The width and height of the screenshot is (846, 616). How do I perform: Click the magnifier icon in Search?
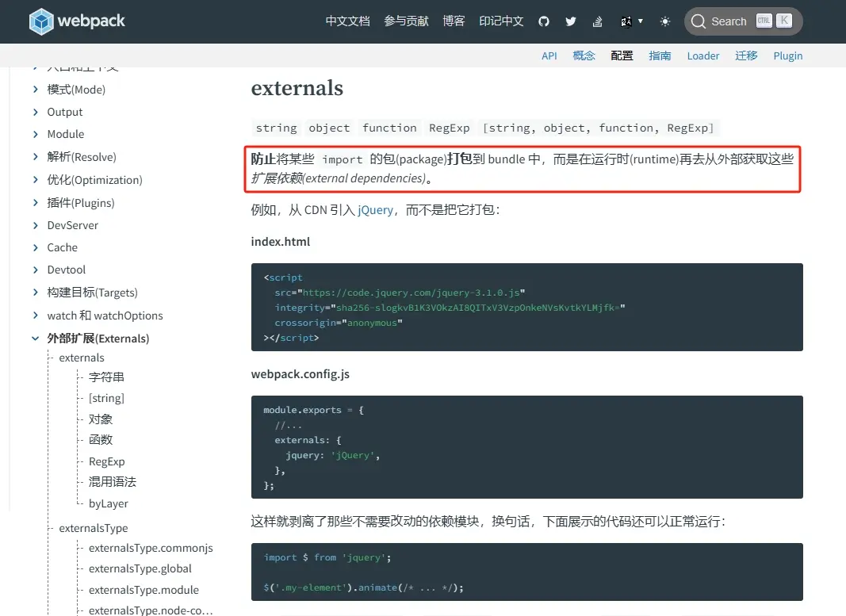tap(699, 21)
